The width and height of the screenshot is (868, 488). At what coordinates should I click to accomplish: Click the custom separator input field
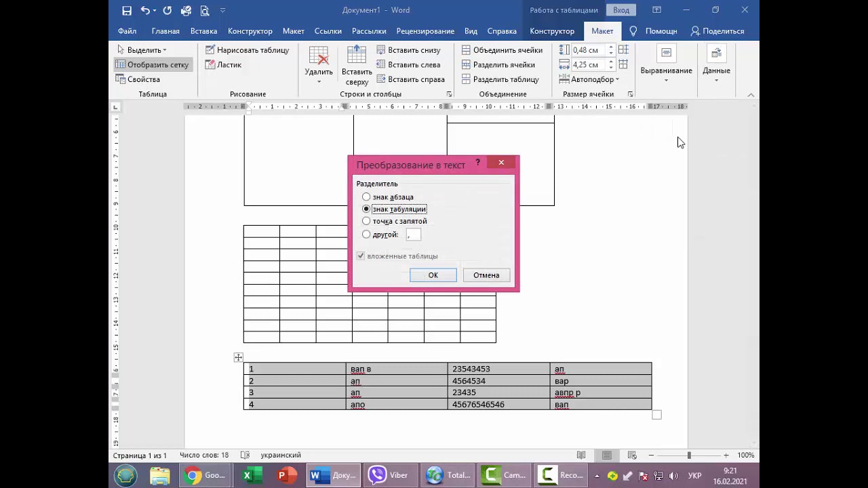(413, 235)
